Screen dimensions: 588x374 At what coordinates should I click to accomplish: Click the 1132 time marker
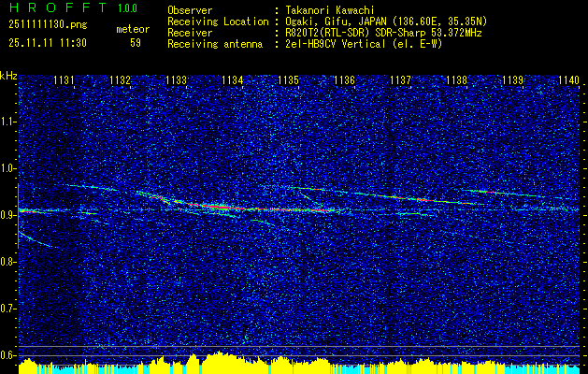click(x=120, y=79)
